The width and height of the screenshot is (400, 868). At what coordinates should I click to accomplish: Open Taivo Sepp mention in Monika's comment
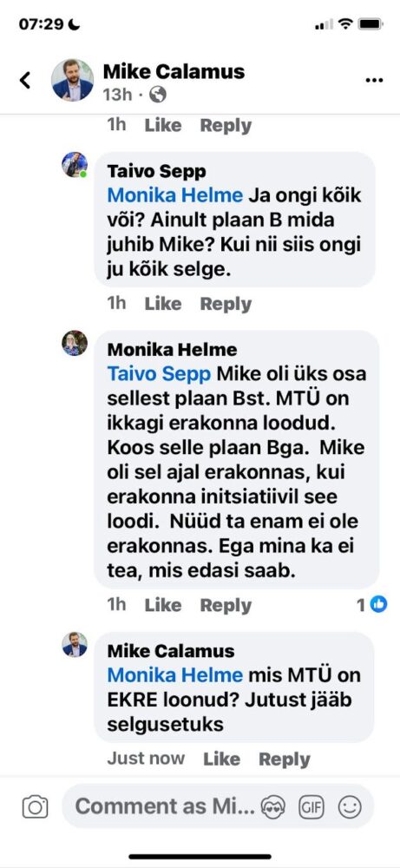(x=159, y=373)
